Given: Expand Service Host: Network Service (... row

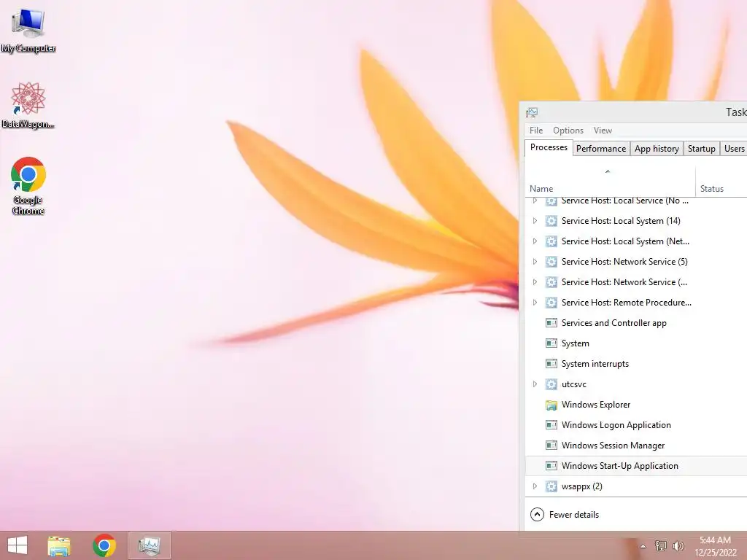Looking at the screenshot, I should (x=535, y=282).
